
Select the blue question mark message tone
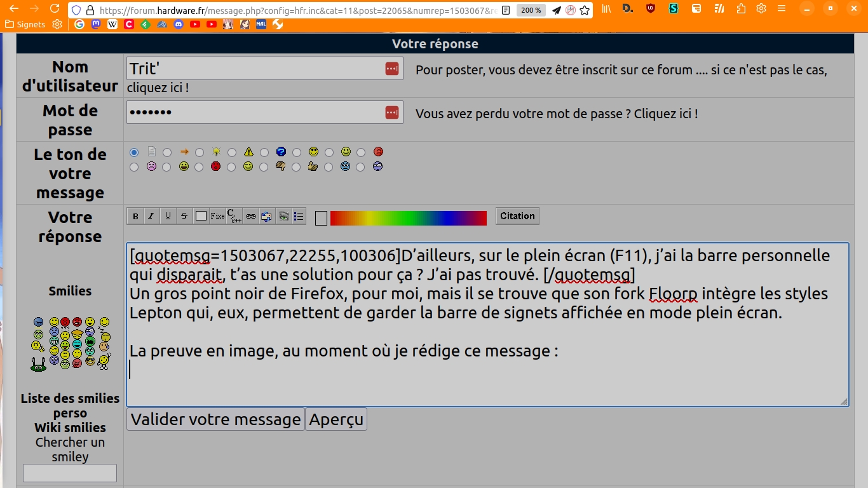tap(264, 152)
